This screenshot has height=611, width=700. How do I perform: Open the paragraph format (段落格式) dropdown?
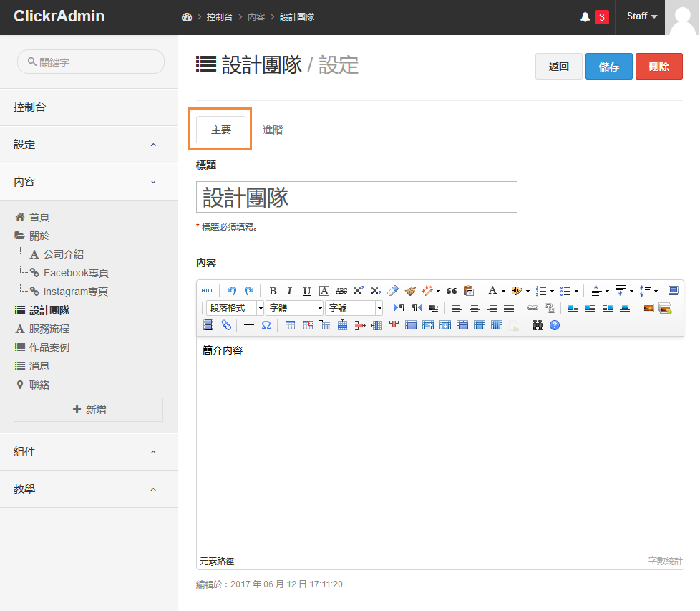point(235,308)
